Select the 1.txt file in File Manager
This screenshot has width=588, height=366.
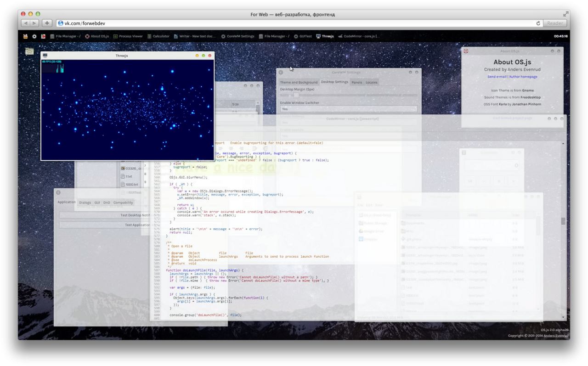click(x=126, y=176)
